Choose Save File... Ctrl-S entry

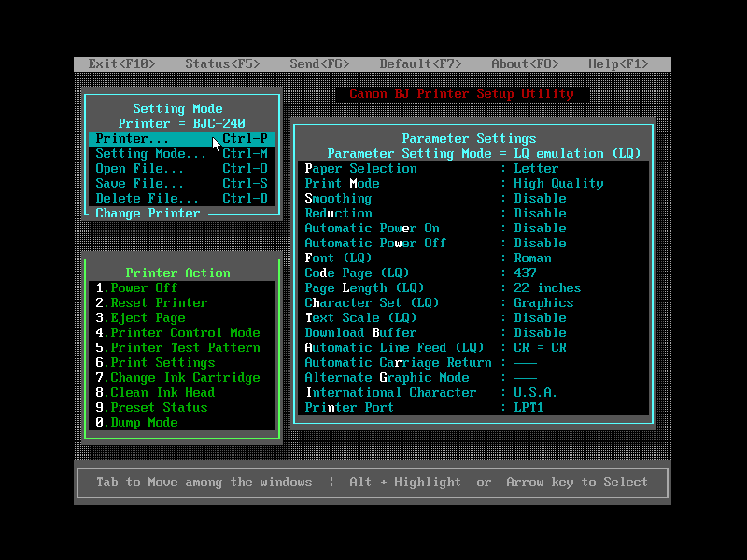tap(182, 183)
